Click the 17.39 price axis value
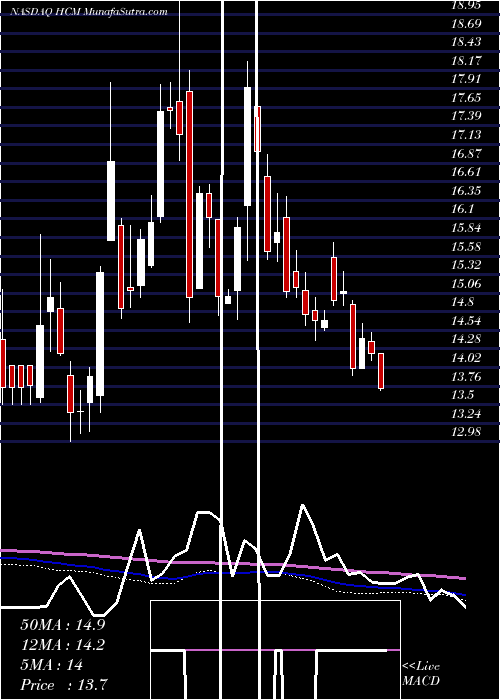Image resolution: width=500 pixels, height=700 pixels. pos(466,116)
